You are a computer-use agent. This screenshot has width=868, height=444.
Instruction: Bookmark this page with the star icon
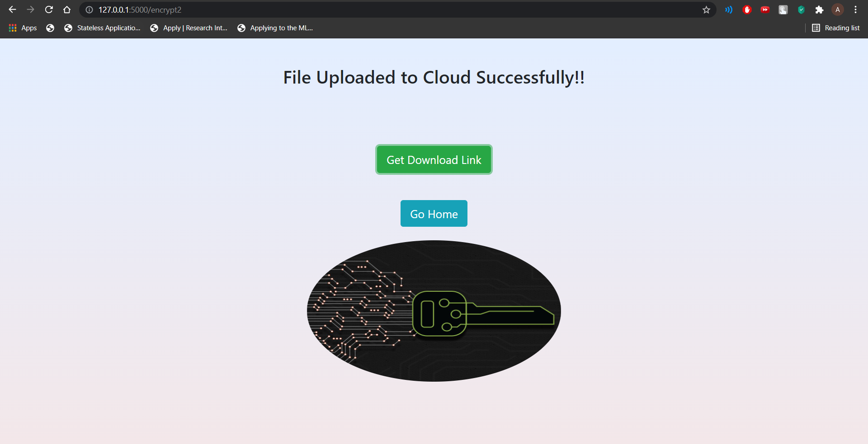pyautogui.click(x=706, y=9)
